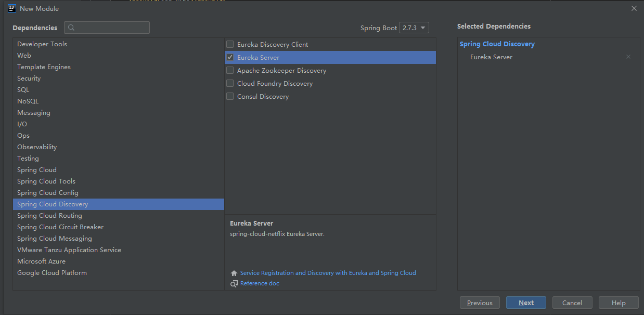
Task: Open the Reference doc link
Action: click(x=260, y=283)
